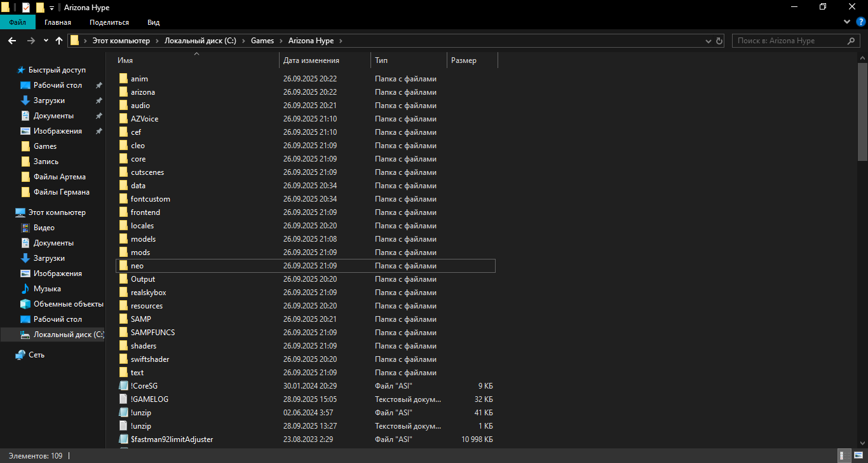Expand chevron after This PC breadcrumb
Image resolution: width=868 pixels, height=463 pixels.
157,41
